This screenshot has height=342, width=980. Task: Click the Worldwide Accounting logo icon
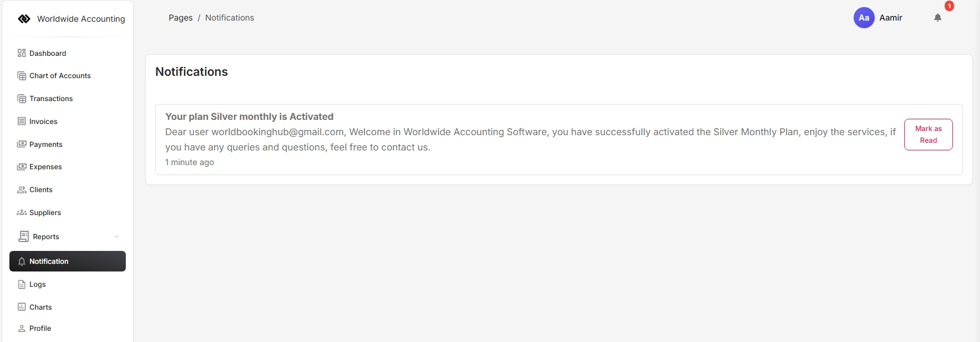(24, 19)
